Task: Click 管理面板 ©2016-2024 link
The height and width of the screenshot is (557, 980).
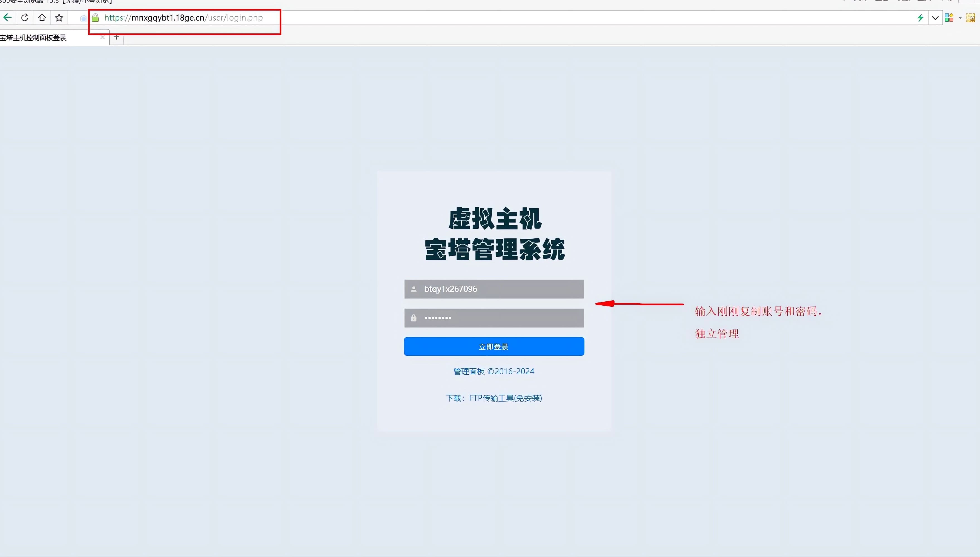Action: [494, 372]
